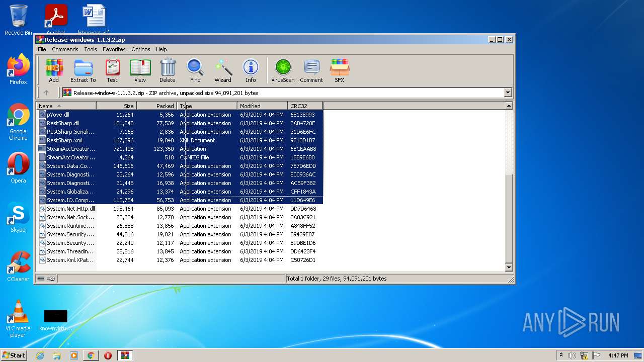Click the Chrome icon in the taskbar
This screenshot has width=644, height=362.
tap(91, 355)
